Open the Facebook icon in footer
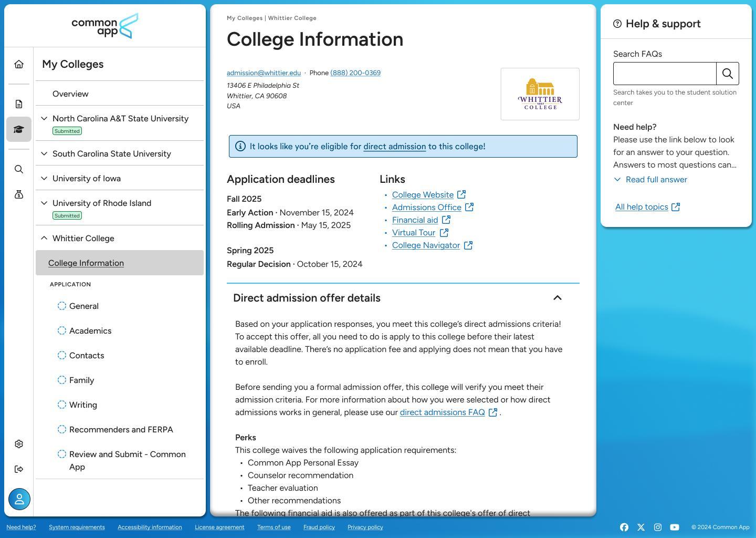756x538 pixels. [624, 527]
